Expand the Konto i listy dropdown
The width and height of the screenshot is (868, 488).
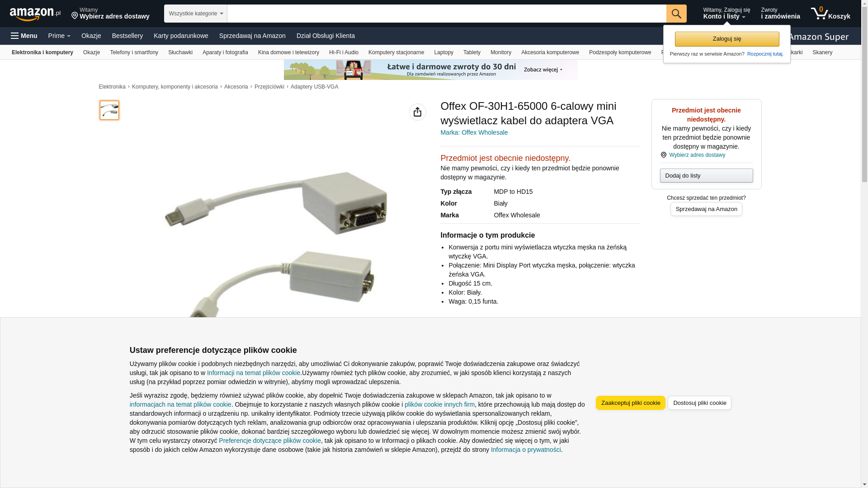[726, 14]
